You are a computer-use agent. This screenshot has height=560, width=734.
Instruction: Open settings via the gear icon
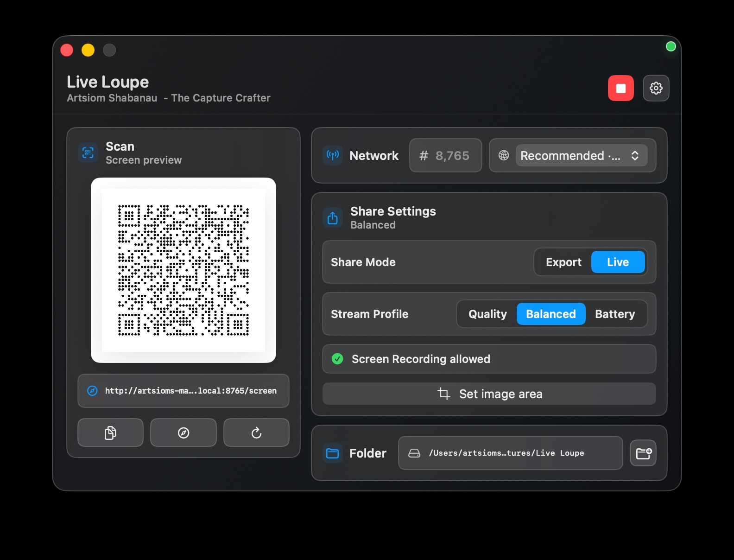pos(656,88)
